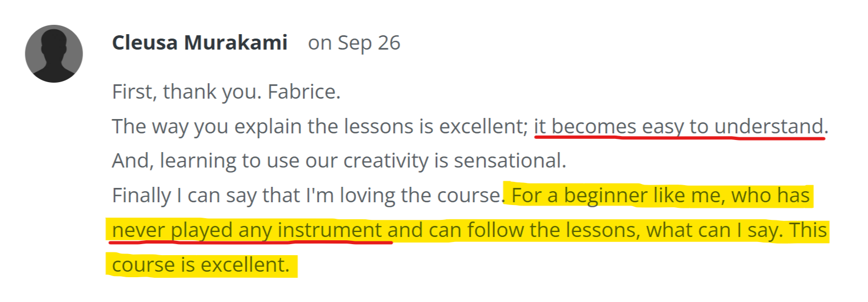Screen dimensions: 868x302
Task: Click the word "creativity" in the comment
Action: tap(386, 161)
